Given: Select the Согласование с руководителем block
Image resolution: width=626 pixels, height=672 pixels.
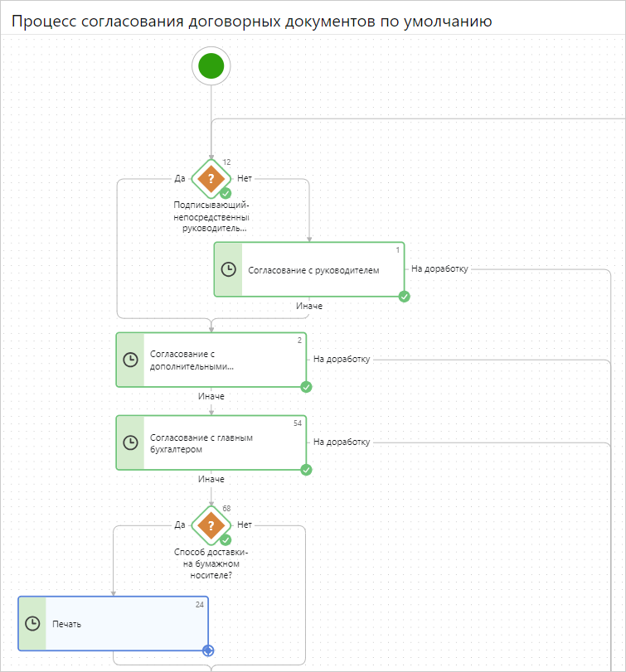Looking at the screenshot, I should tap(309, 269).
